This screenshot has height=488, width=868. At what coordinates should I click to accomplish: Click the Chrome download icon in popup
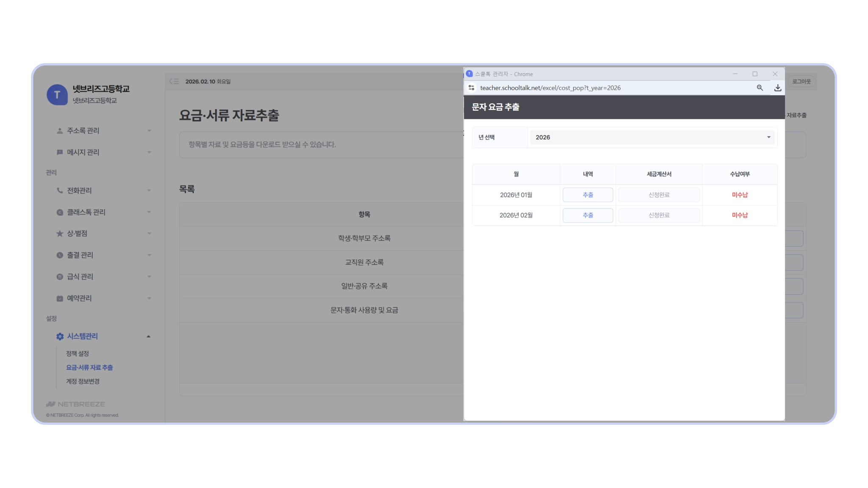777,88
